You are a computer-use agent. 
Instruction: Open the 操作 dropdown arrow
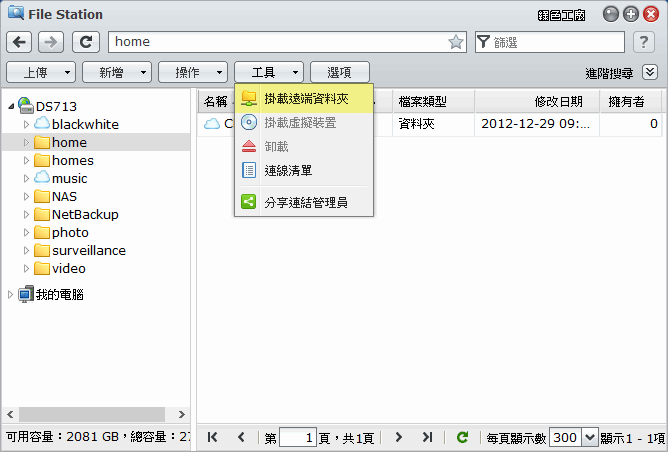pyautogui.click(x=219, y=72)
